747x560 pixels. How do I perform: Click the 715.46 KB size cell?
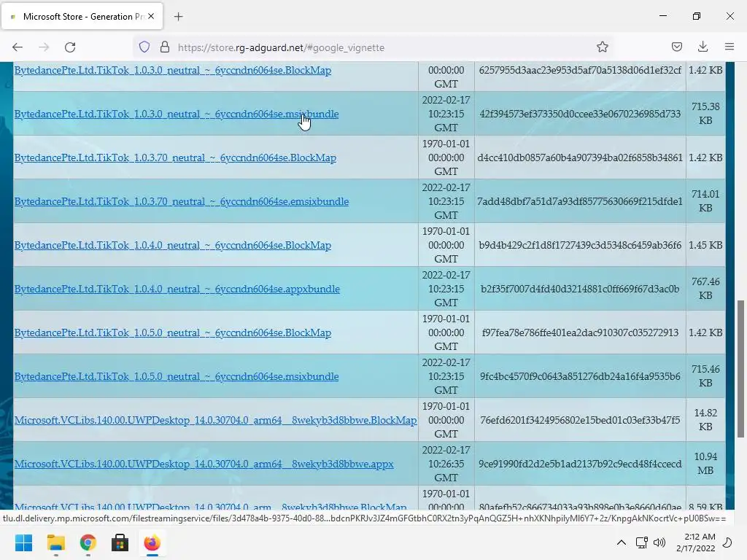(705, 377)
